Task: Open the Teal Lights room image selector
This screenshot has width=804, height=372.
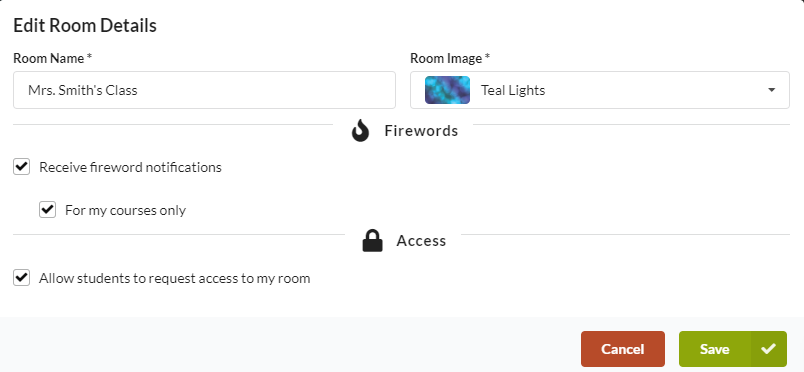Action: point(599,90)
